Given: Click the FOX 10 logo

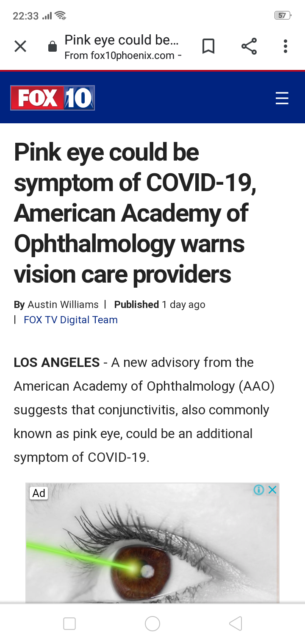Looking at the screenshot, I should pyautogui.click(x=53, y=98).
